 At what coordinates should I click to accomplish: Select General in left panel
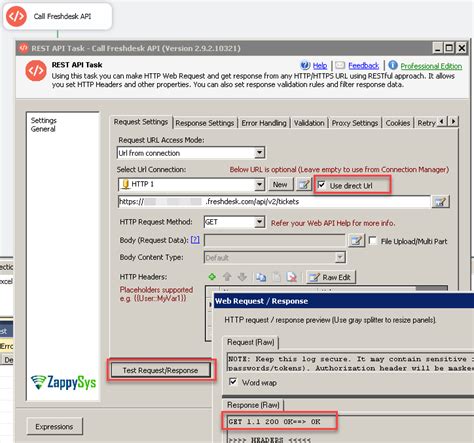43,129
